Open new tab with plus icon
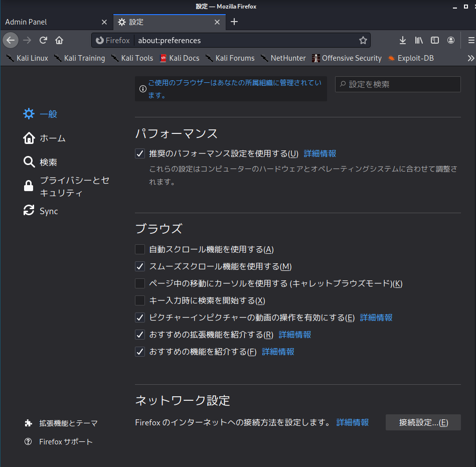The image size is (476, 467). [234, 22]
